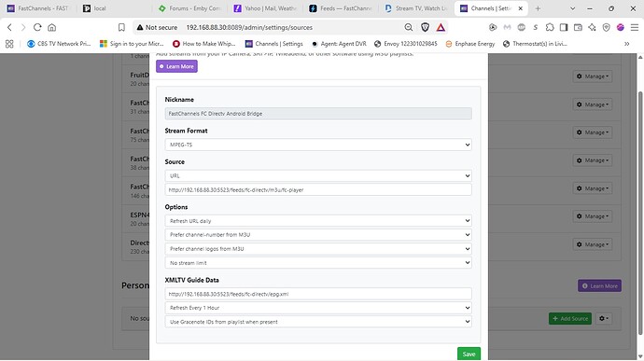This screenshot has height=361, width=644.
Task: Switch to the Feeds — FastChannels tab
Action: [341, 8]
